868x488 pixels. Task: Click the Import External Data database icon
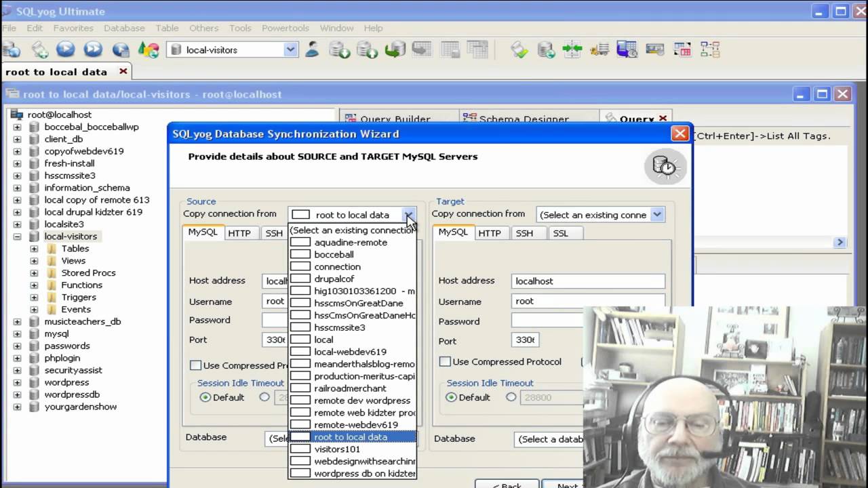[x=339, y=49]
